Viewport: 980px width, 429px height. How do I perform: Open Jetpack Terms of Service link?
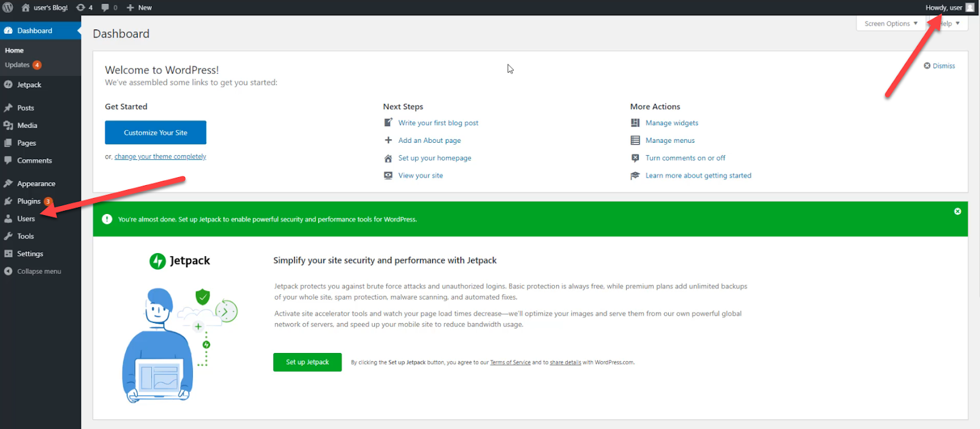pyautogui.click(x=510, y=363)
